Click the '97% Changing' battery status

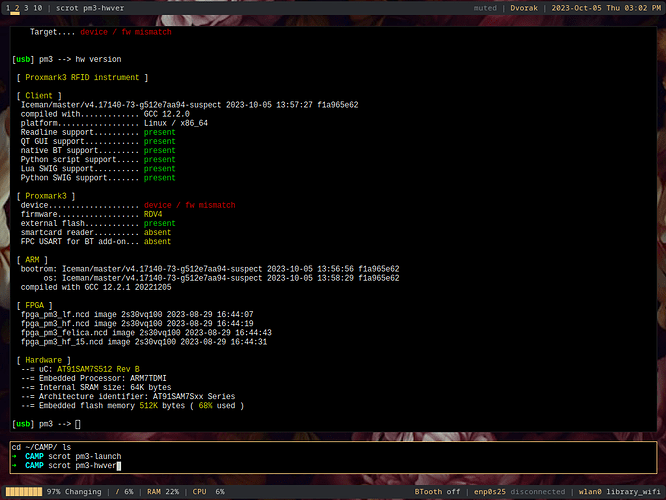74,492
